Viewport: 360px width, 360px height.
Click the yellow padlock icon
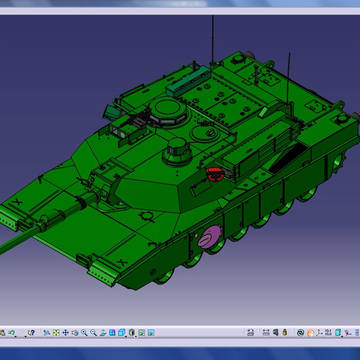(x=285, y=332)
